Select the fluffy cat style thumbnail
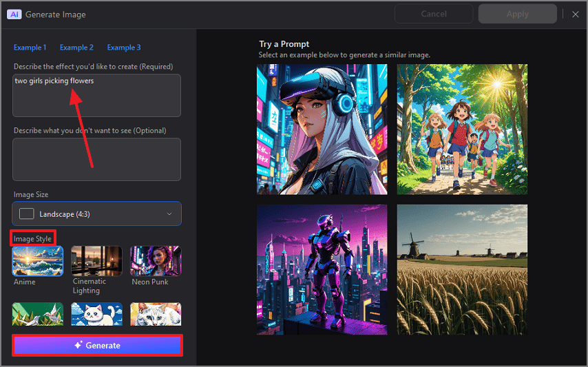Screen dimensions: 588x367 pyautogui.click(x=156, y=314)
